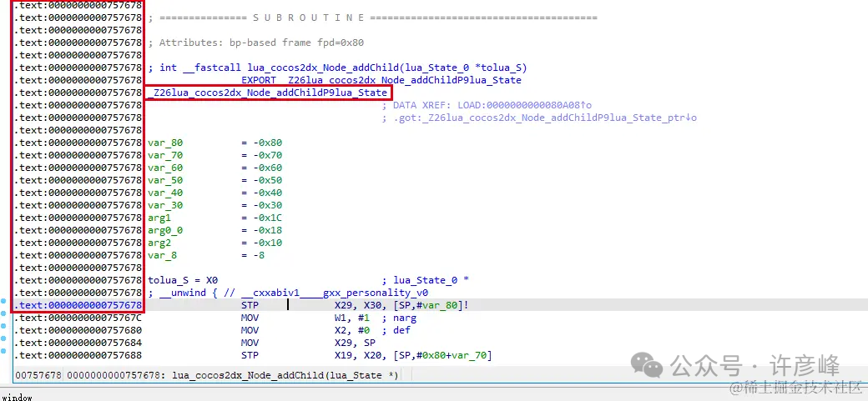
Task: Click the var_60 stack variable definition
Action: point(165,168)
